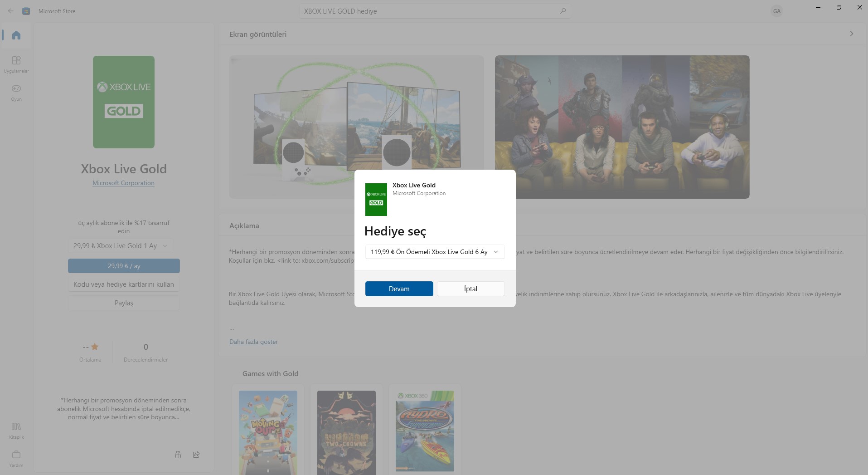Restore down the Microsoft Store window
Image resolution: width=868 pixels, height=475 pixels.
839,7
